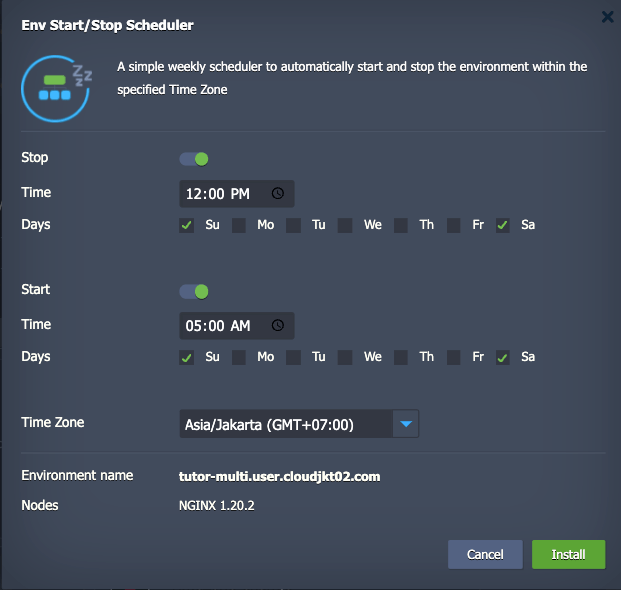This screenshot has width=621, height=590.
Task: Click the scheduler description text
Action: point(352,78)
